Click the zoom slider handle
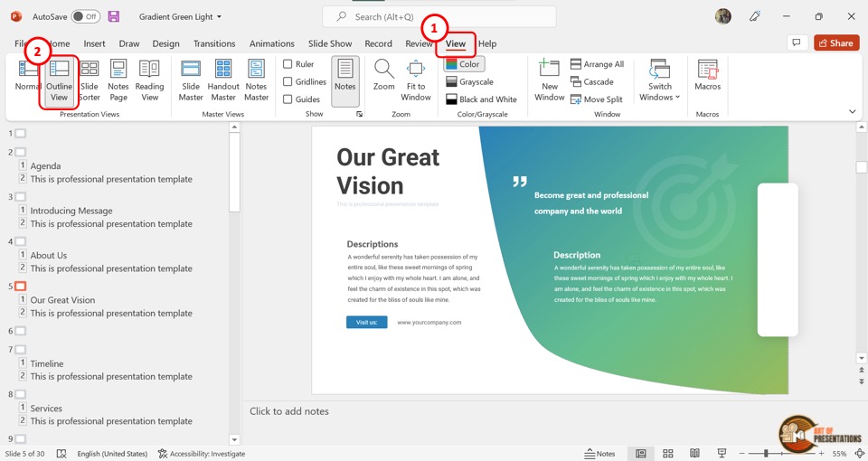Image resolution: width=868 pixels, height=461 pixels. 766,453
